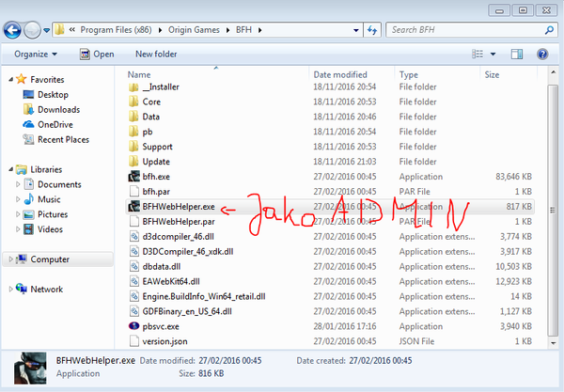
Task: Sort files by Date modified column
Action: 340,74
